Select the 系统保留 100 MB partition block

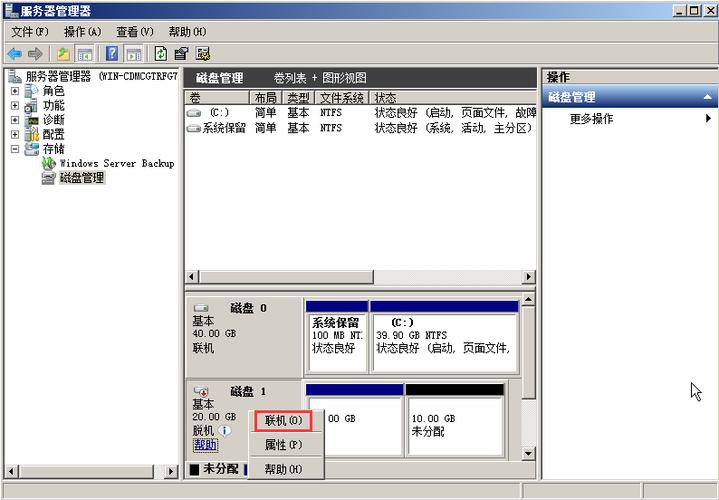point(337,337)
